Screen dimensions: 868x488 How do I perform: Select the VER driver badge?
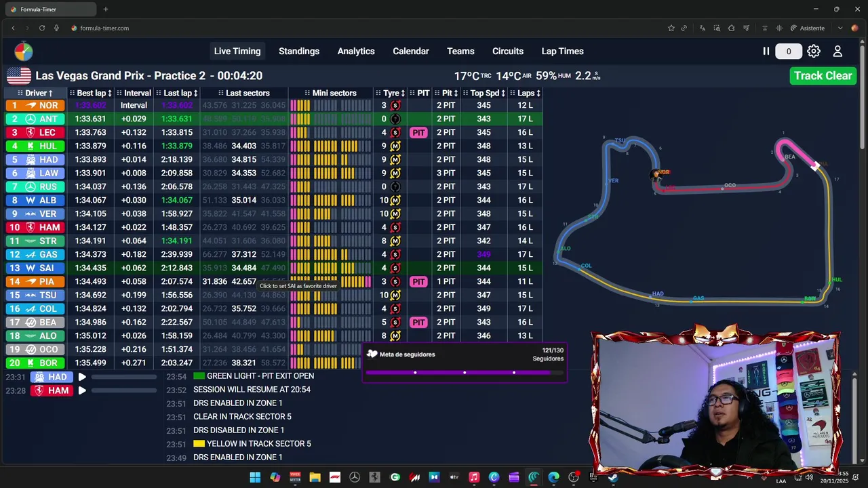tap(35, 214)
